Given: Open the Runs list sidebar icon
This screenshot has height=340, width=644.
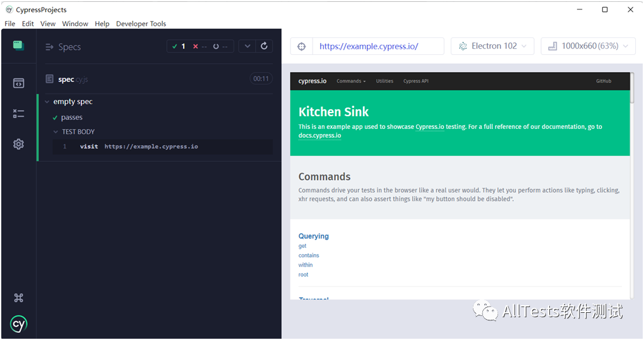Looking at the screenshot, I should pos(18,114).
